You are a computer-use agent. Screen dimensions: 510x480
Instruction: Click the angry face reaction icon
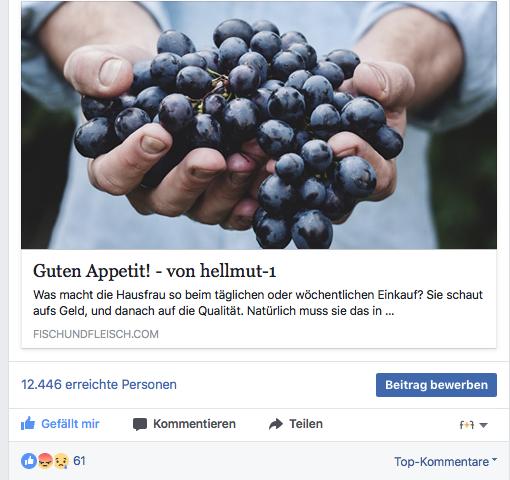pos(45,461)
